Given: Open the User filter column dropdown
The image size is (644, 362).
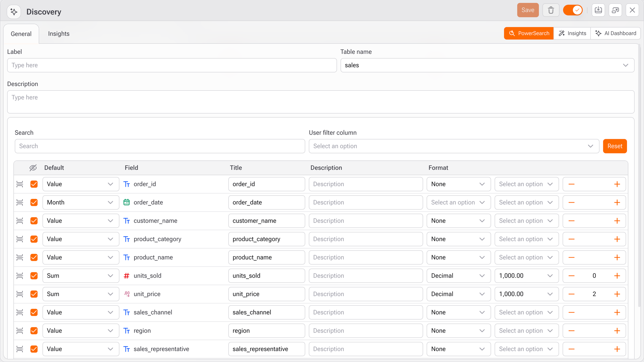Looking at the screenshot, I should coord(454,146).
